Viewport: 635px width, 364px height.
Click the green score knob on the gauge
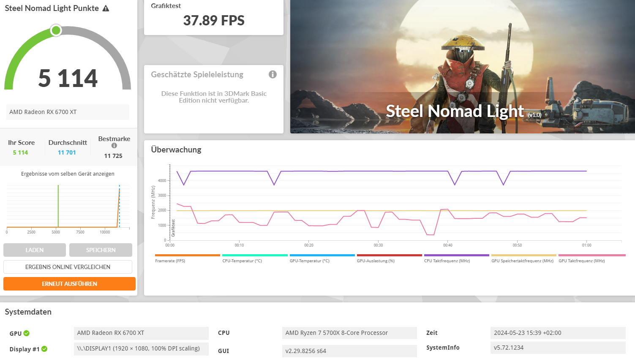(56, 30)
